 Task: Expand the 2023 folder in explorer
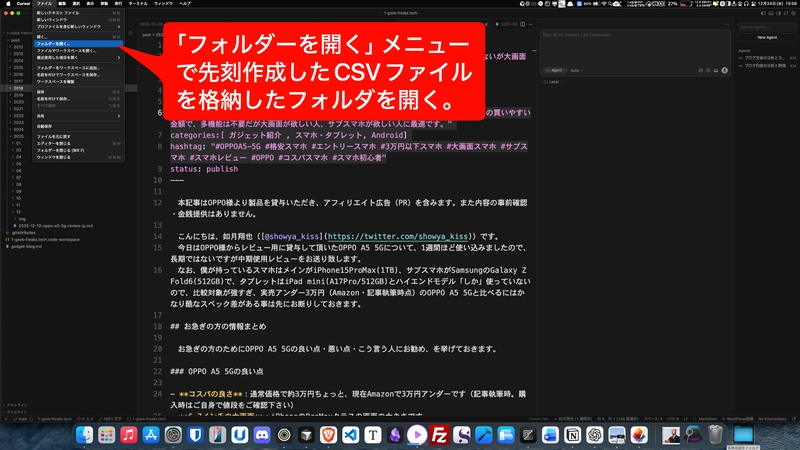click(18, 122)
